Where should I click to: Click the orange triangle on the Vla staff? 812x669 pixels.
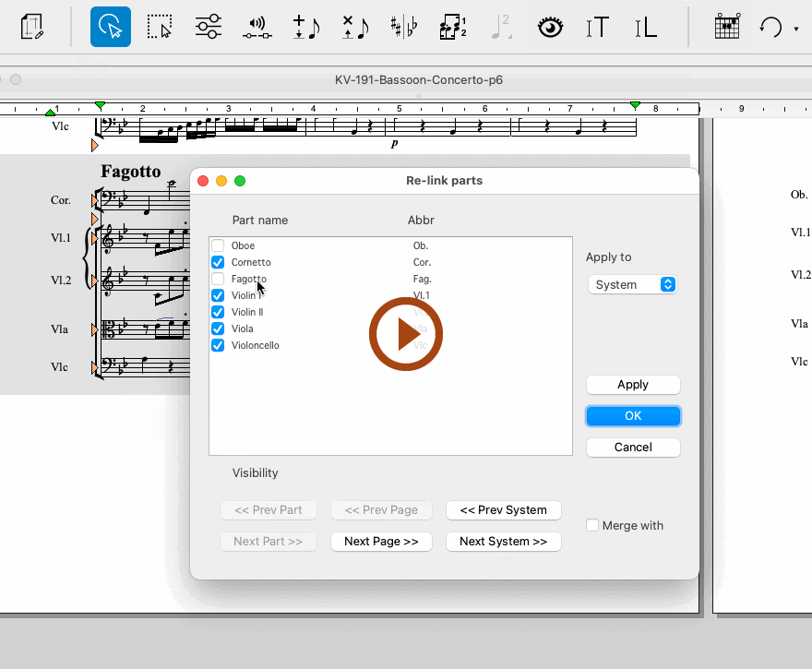(95, 329)
